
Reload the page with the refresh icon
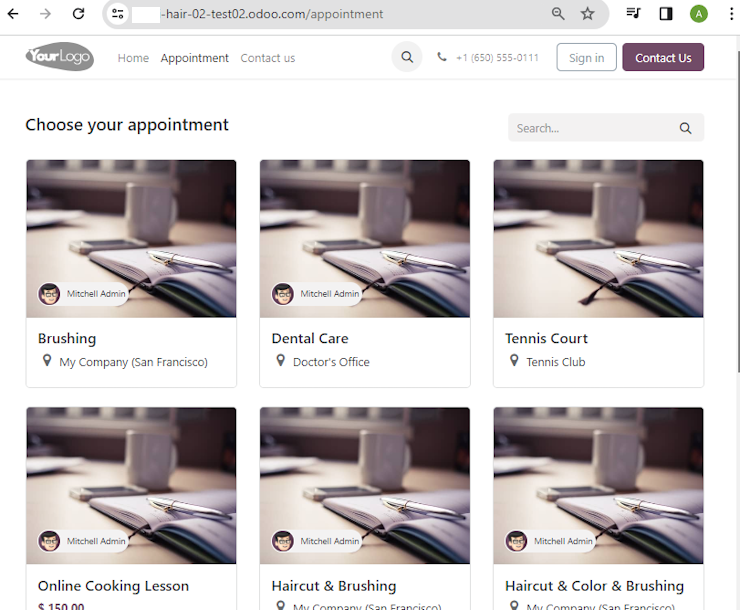click(x=78, y=14)
